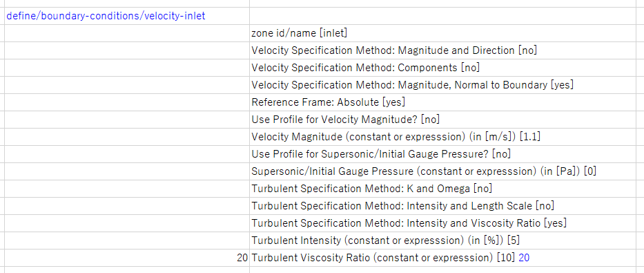This screenshot has height=273, width=644.
Task: Click the empty left cell beside Velocity Magnitude row
Action: tap(127, 137)
